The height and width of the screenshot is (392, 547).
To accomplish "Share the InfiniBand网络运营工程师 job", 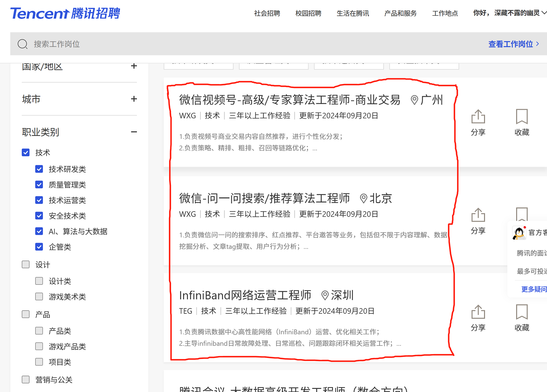I will [x=478, y=318].
